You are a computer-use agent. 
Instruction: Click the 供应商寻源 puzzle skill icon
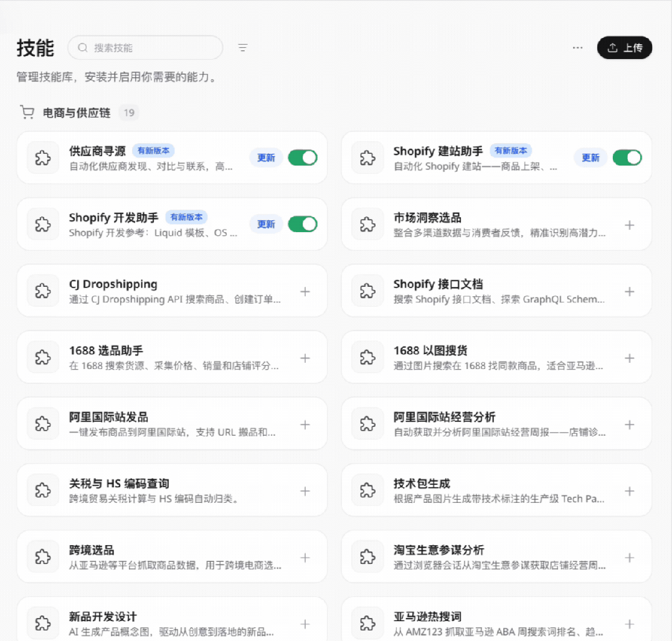click(x=42, y=157)
